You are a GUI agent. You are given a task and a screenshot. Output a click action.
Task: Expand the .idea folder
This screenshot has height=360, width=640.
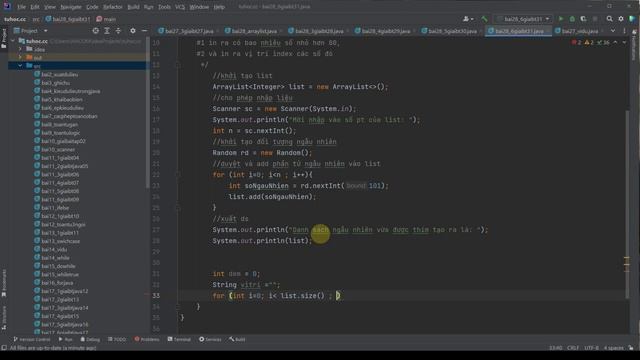(x=20, y=49)
